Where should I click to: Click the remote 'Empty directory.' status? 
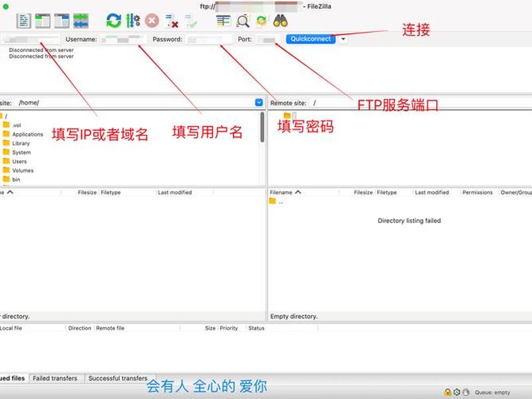(294, 317)
